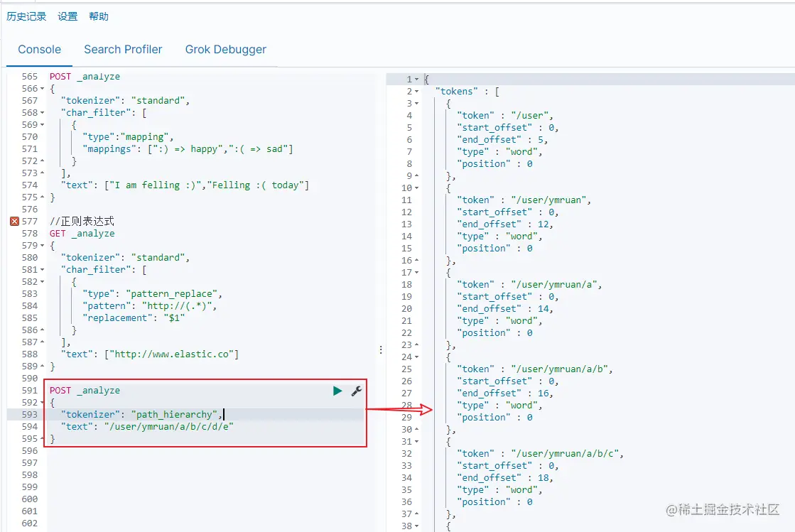Click line number 602 in the editor gutter
795x532 pixels.
(x=29, y=523)
